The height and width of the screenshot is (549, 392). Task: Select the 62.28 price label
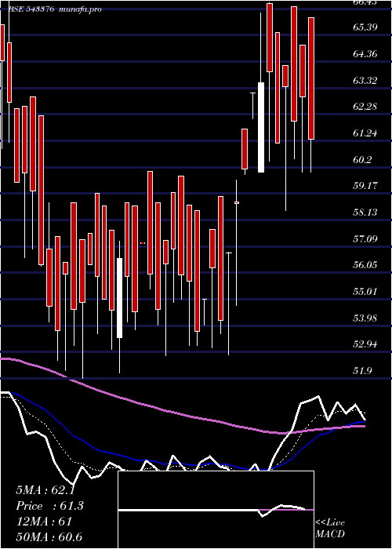365,107
